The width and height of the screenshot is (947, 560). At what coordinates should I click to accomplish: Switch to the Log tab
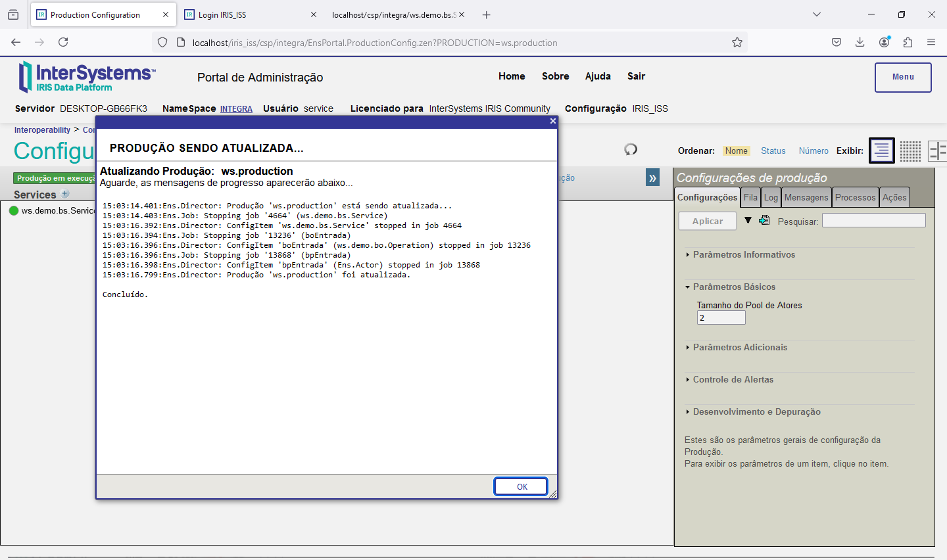click(x=771, y=197)
